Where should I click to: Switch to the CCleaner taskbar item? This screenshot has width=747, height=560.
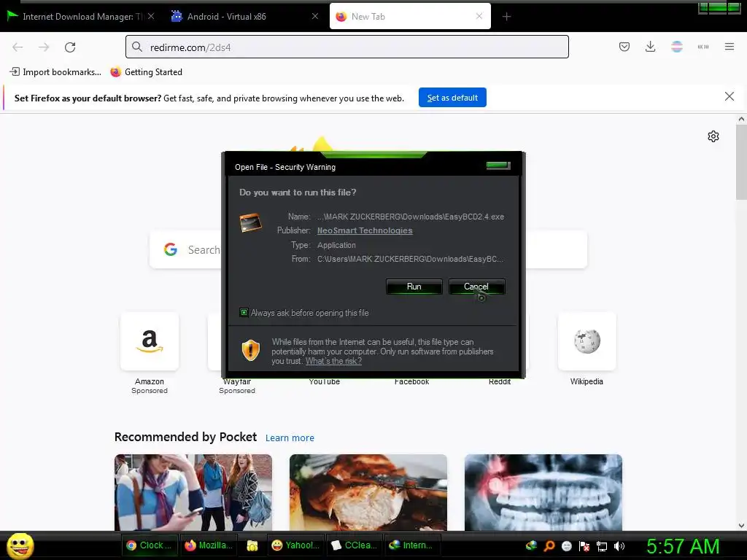pos(354,545)
